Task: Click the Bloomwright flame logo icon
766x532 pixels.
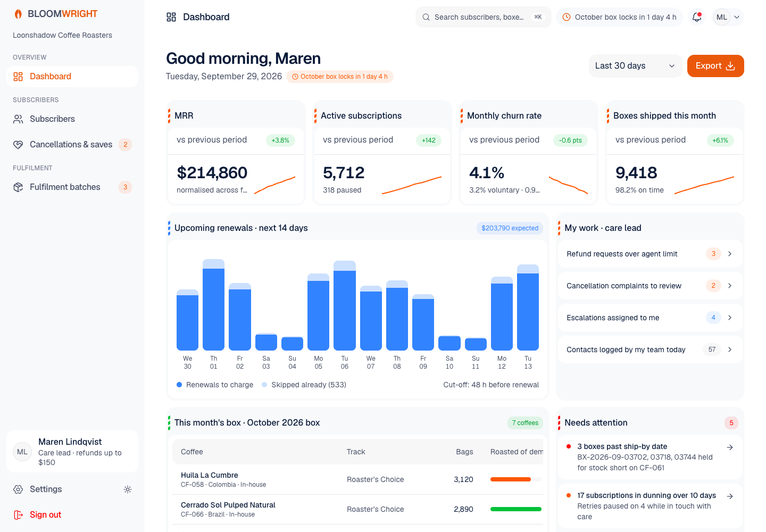Action: coord(18,14)
